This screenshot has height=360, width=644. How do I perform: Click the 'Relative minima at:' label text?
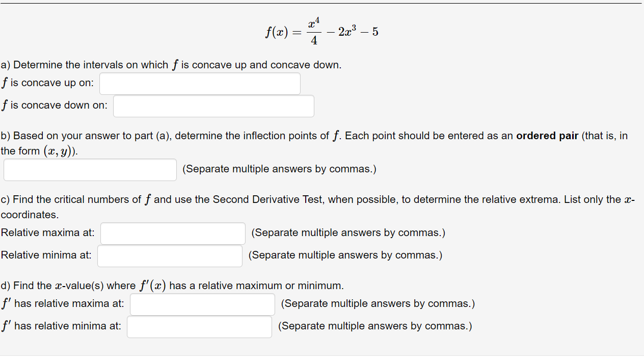point(46,255)
